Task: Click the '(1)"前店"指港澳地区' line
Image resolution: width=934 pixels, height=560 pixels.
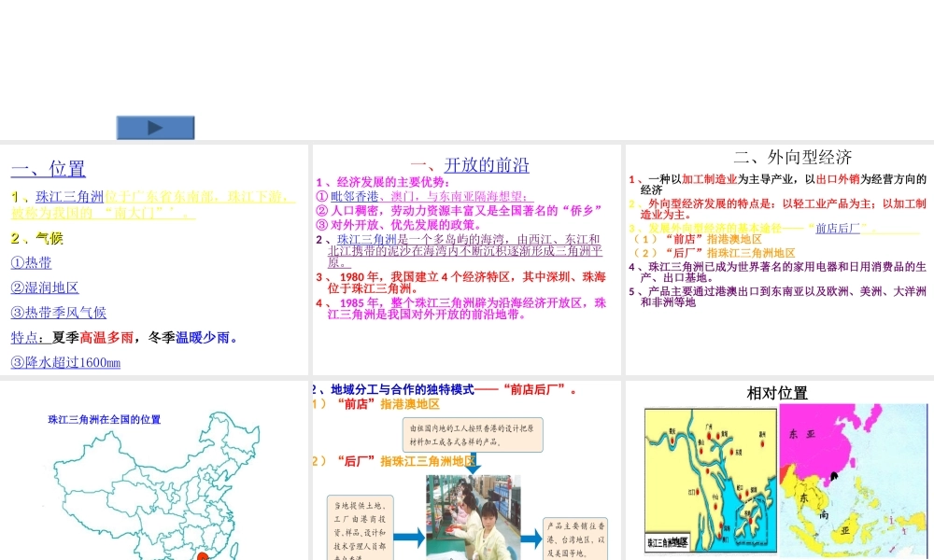Action: click(697, 239)
